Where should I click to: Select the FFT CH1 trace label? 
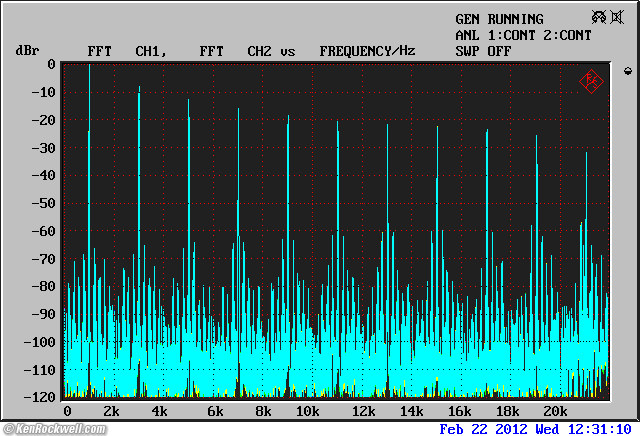(125, 50)
